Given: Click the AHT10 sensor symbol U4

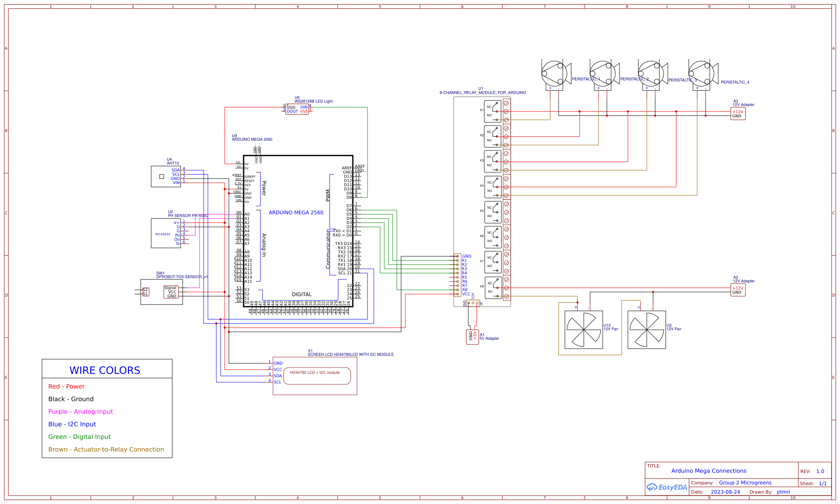Looking at the screenshot, I should pos(166,176).
